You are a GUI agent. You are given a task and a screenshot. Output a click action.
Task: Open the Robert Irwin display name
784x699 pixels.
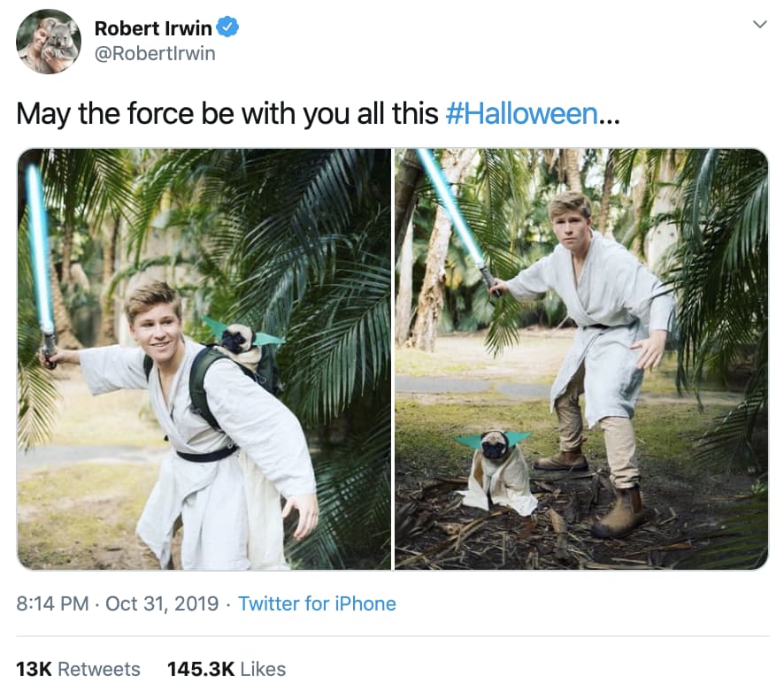[x=154, y=29]
